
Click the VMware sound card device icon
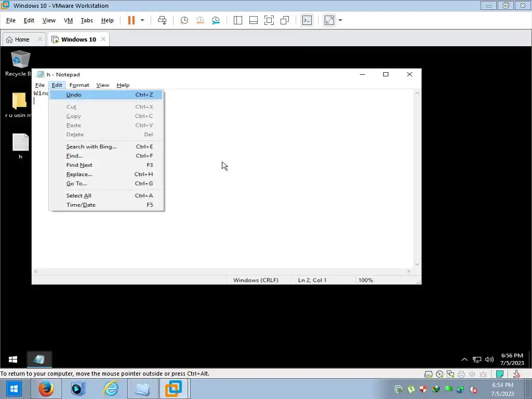click(472, 374)
